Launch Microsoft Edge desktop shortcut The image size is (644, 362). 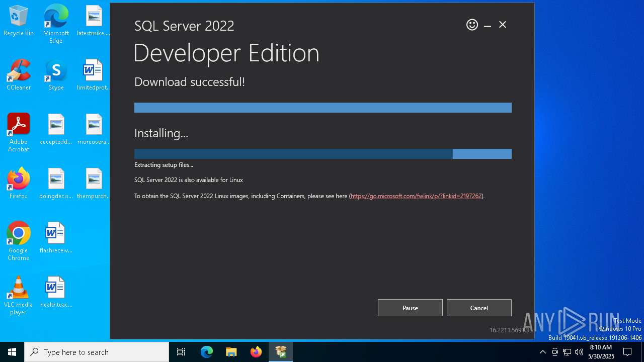pos(56,24)
